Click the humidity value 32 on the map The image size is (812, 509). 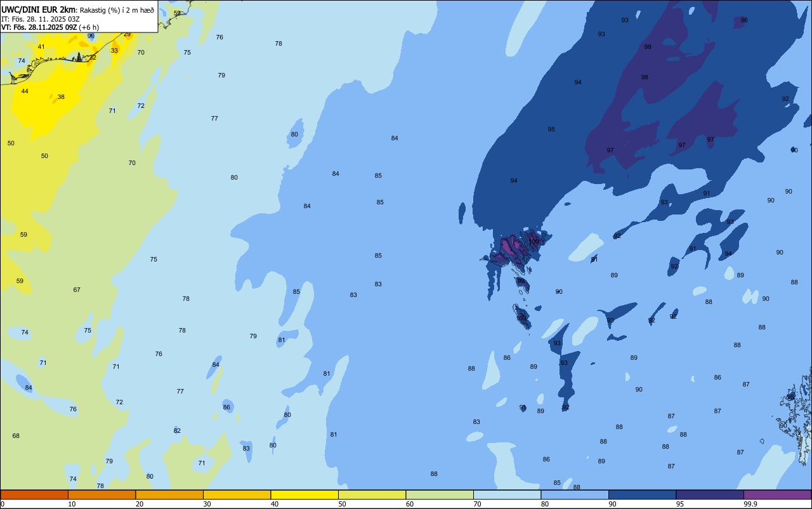pyautogui.click(x=93, y=57)
